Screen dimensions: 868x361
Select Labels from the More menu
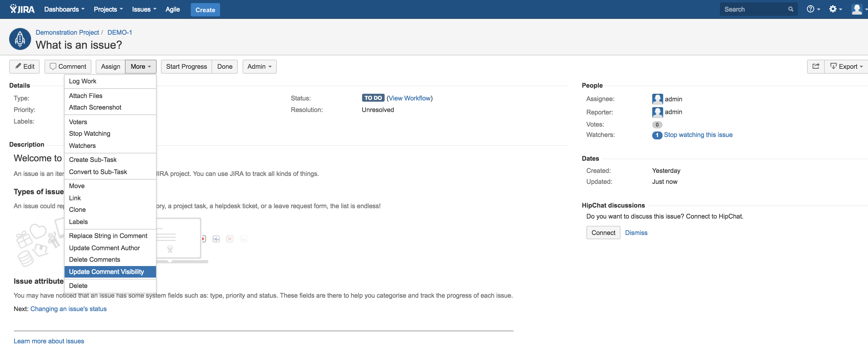click(x=110, y=222)
